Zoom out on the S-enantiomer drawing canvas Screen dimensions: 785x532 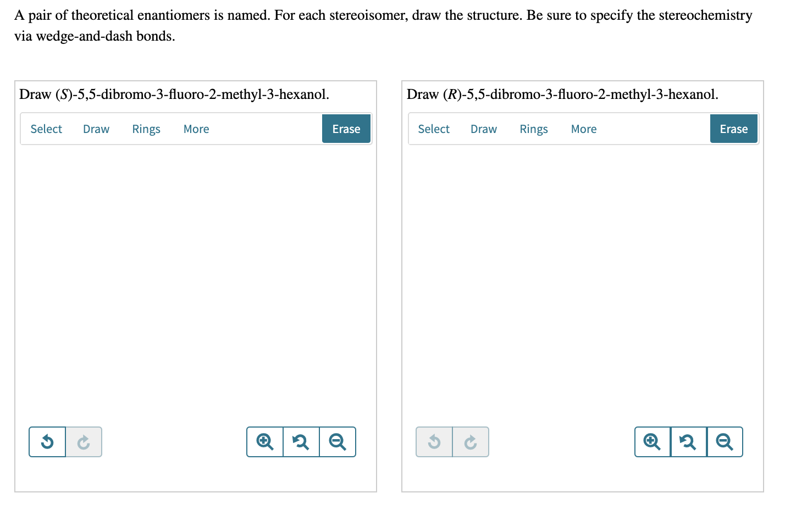click(x=338, y=442)
